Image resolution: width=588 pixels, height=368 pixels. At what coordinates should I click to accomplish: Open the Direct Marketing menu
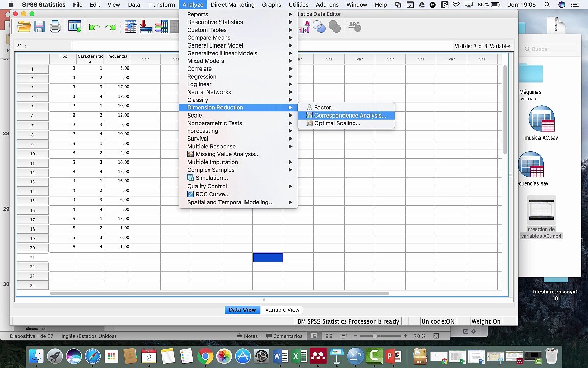tap(233, 5)
